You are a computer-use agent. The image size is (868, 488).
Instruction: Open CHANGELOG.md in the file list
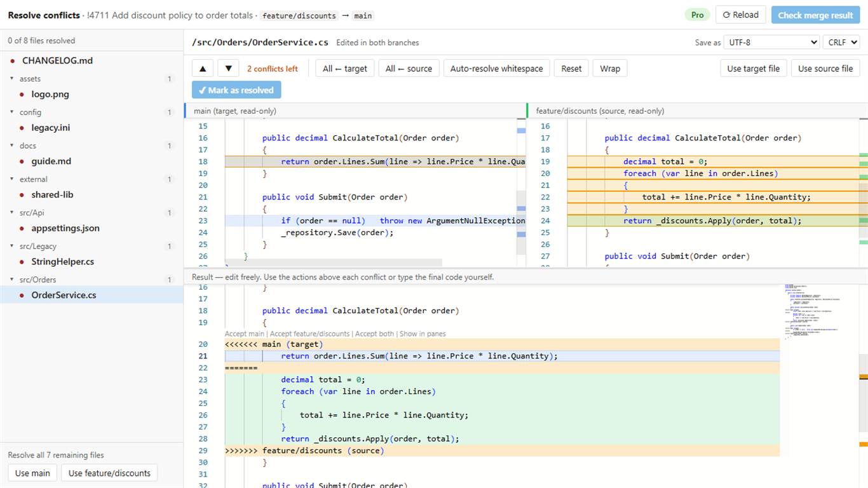click(92, 61)
